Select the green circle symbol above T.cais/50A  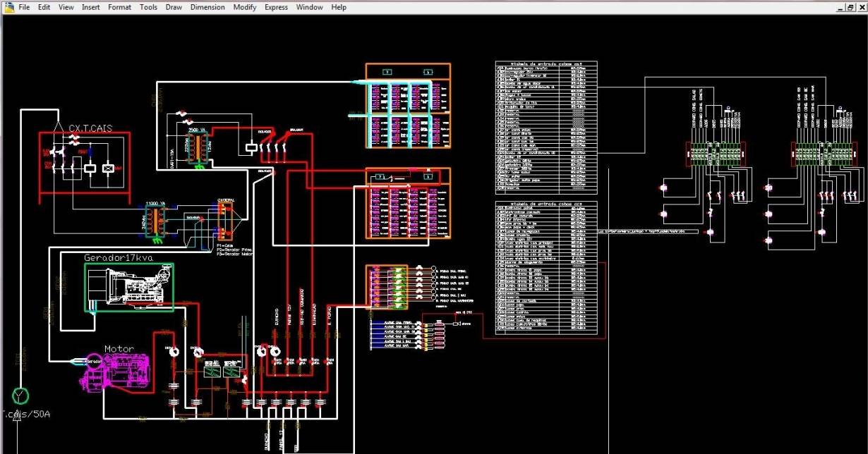(x=20, y=395)
